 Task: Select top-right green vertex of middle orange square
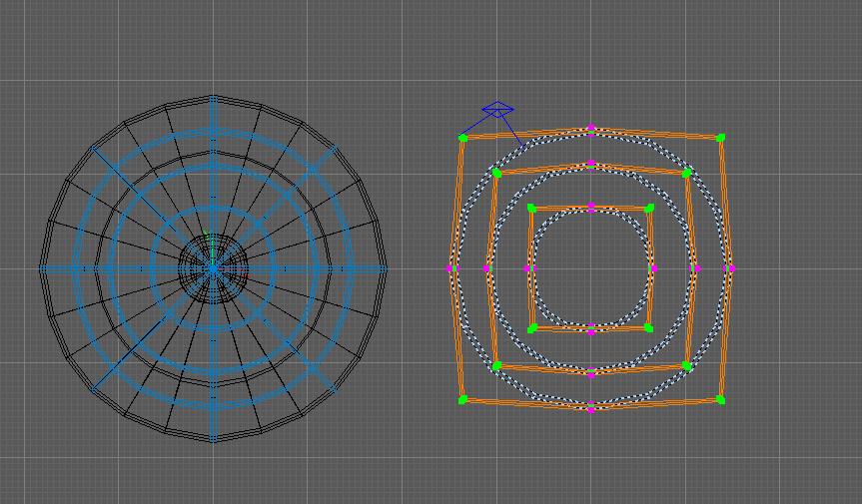click(687, 173)
